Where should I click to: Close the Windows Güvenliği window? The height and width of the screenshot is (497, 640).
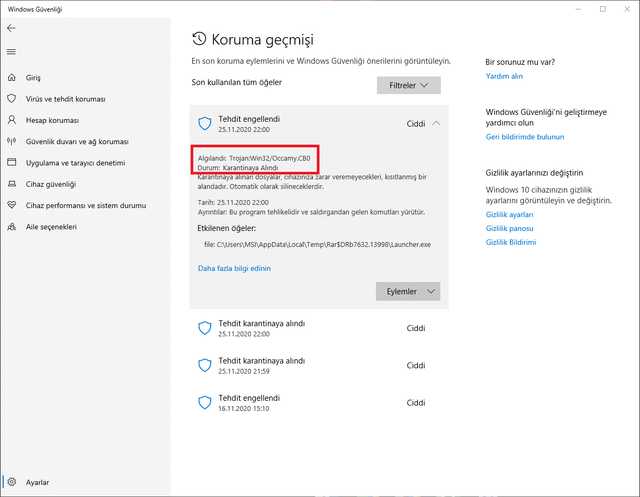pos(627,9)
